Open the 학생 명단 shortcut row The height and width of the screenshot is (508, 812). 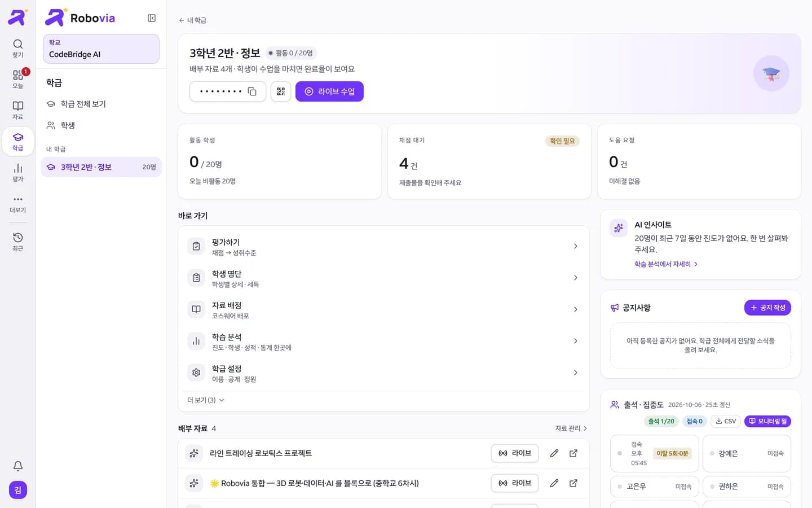click(x=383, y=278)
